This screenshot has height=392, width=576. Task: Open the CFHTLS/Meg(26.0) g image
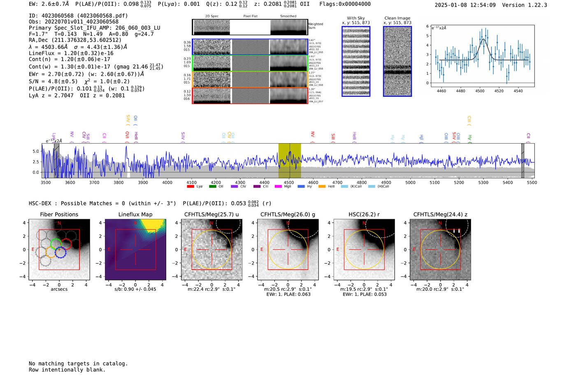[288, 250]
